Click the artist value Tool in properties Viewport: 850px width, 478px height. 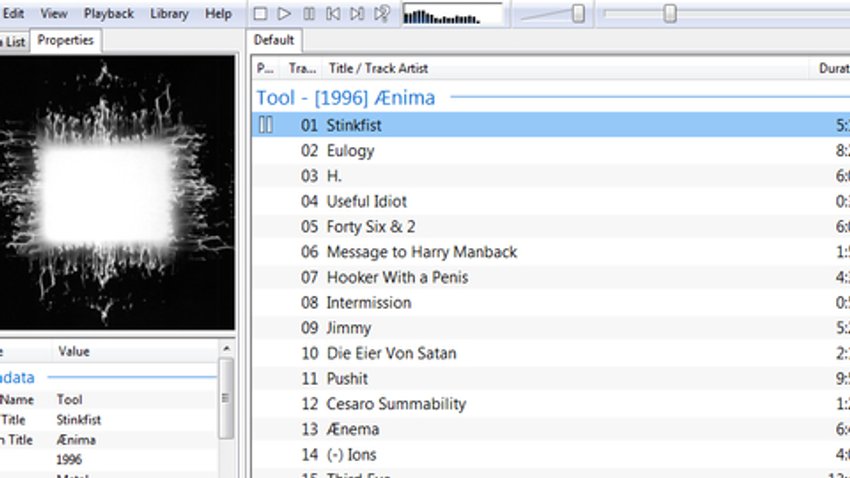click(69, 400)
